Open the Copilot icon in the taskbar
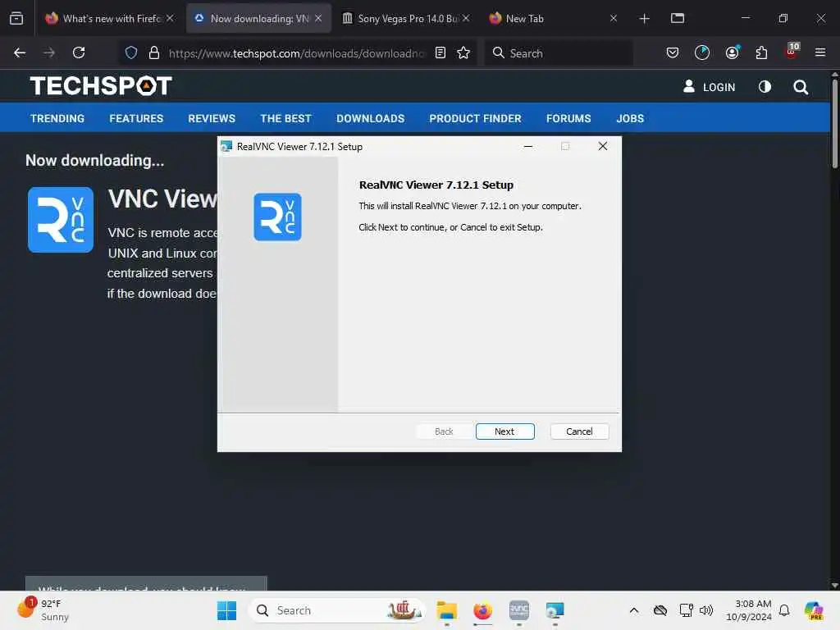This screenshot has height=630, width=840. 814,610
